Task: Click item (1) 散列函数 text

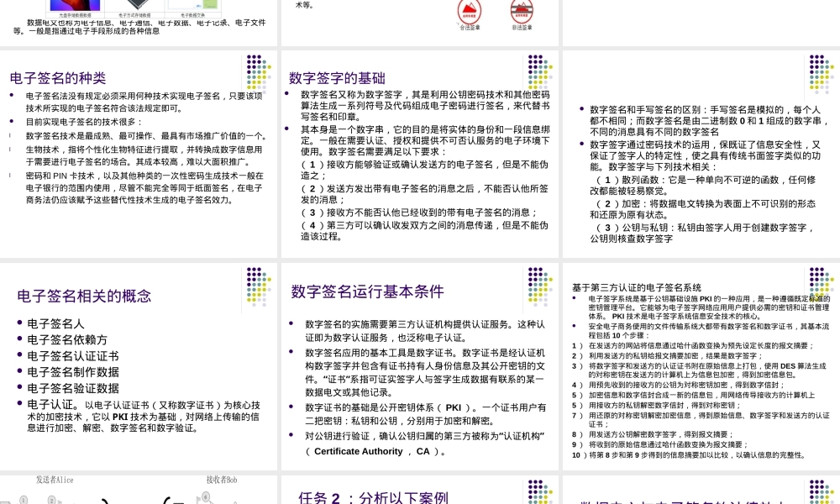Action: coord(703,186)
